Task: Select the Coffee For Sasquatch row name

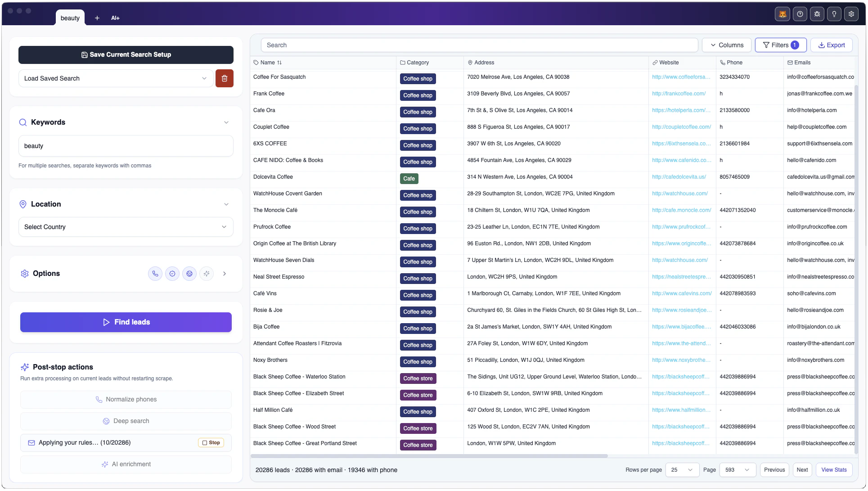Action: click(x=279, y=77)
